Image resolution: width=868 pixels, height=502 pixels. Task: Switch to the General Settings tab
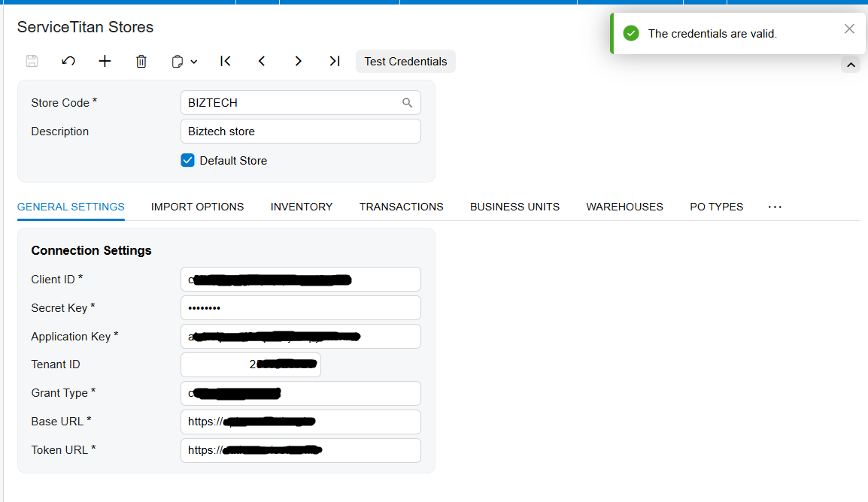click(x=71, y=207)
